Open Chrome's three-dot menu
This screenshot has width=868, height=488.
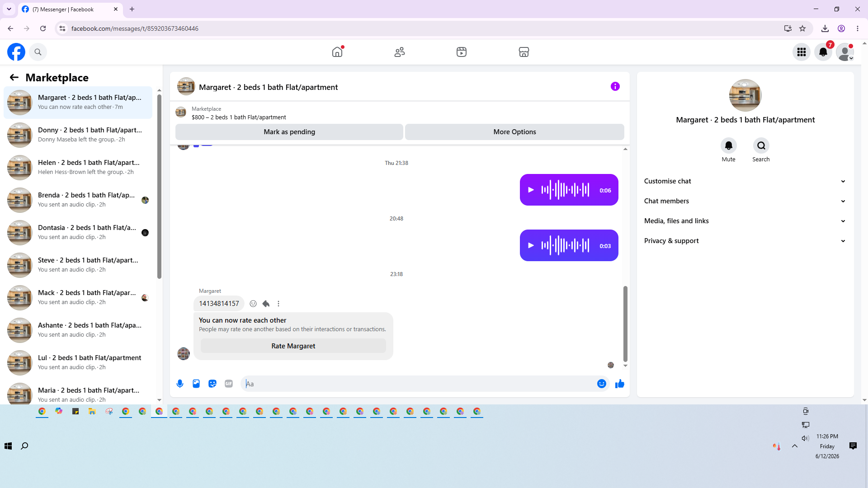pos(858,28)
